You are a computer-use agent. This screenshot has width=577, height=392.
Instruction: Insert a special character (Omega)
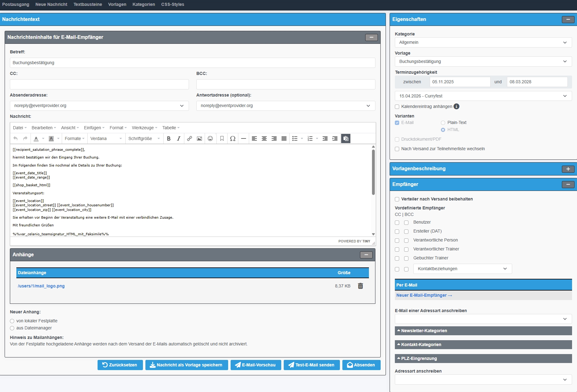[233, 138]
